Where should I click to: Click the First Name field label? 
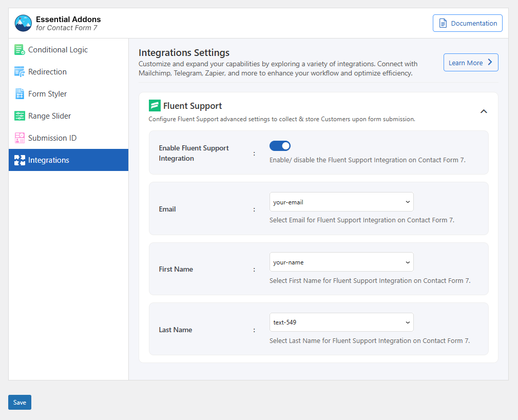pos(176,270)
